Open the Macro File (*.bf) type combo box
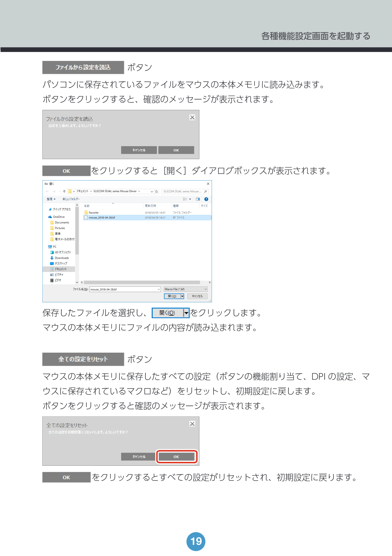 pyautogui.click(x=186, y=289)
